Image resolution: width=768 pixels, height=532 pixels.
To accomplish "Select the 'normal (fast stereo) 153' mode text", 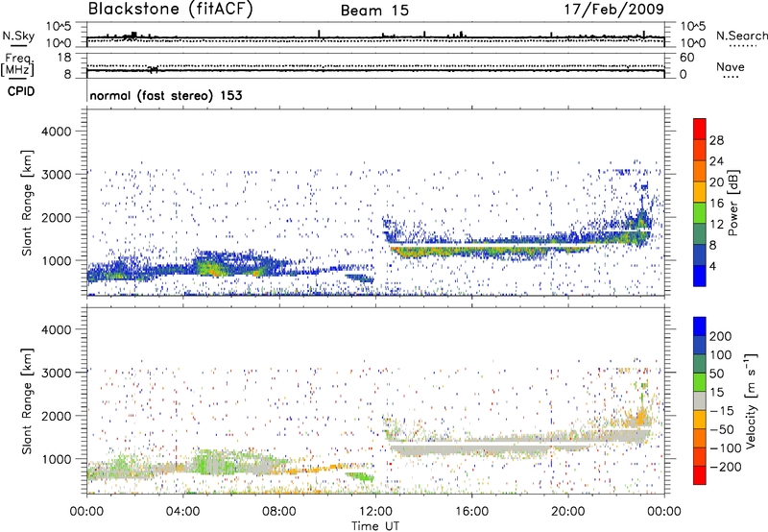I will click(x=166, y=95).
